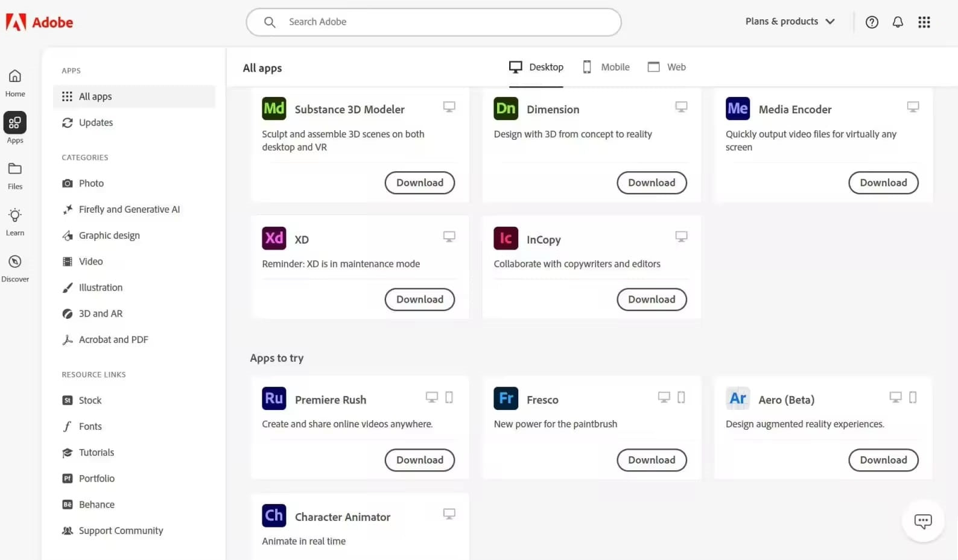Click the Aero (Beta) app icon
Screen dimensions: 958x560
point(738,398)
